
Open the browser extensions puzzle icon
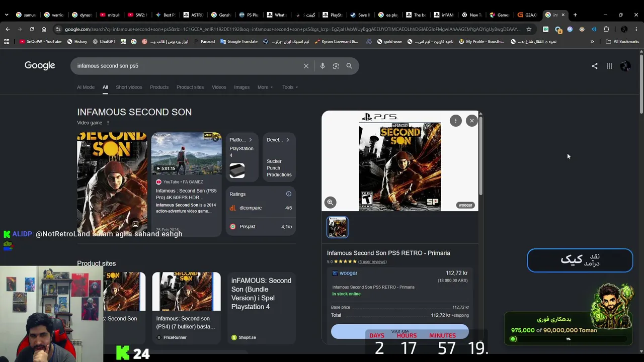pyautogui.click(x=606, y=29)
